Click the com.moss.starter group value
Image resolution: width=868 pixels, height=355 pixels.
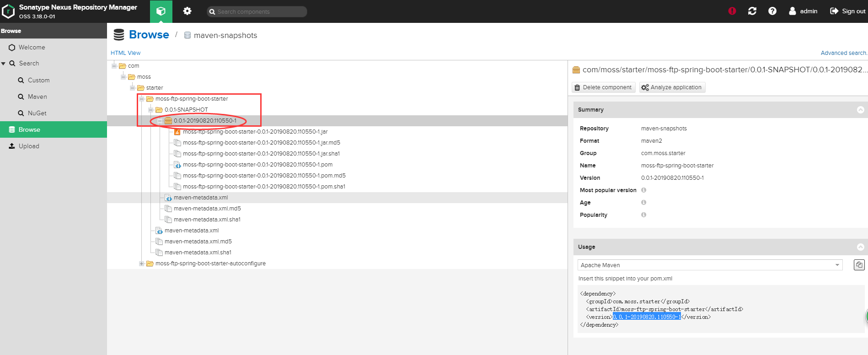point(663,153)
